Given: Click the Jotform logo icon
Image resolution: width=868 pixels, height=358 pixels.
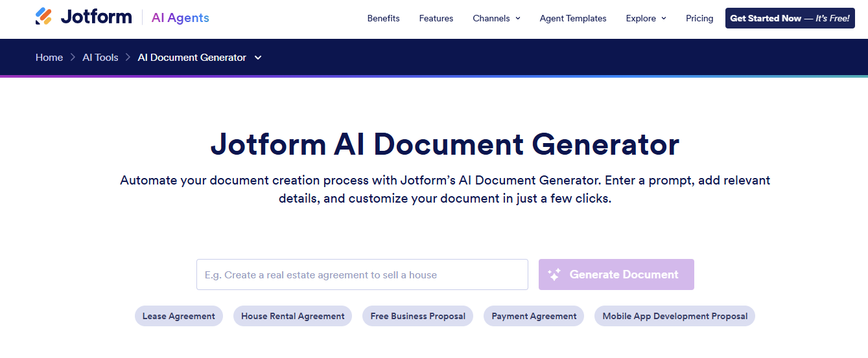Looking at the screenshot, I should [43, 17].
